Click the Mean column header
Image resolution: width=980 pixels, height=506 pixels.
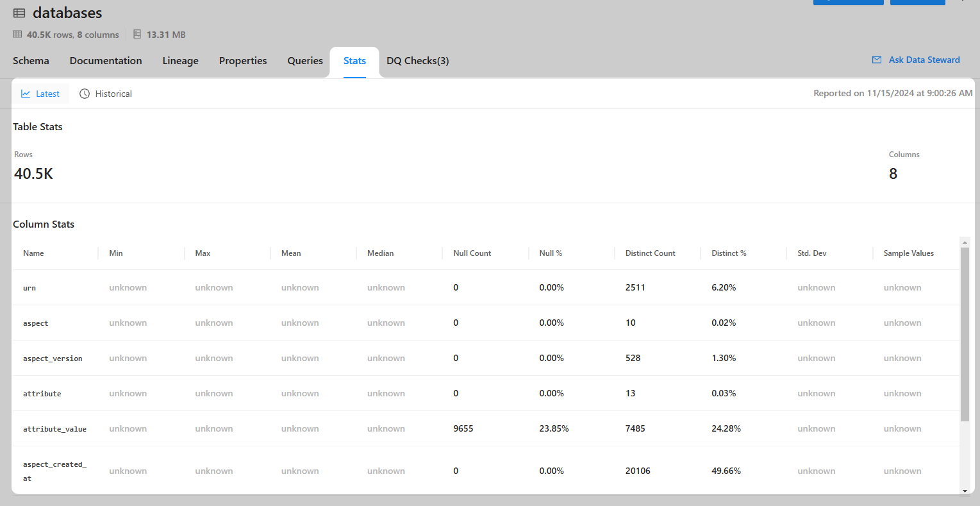tap(291, 253)
